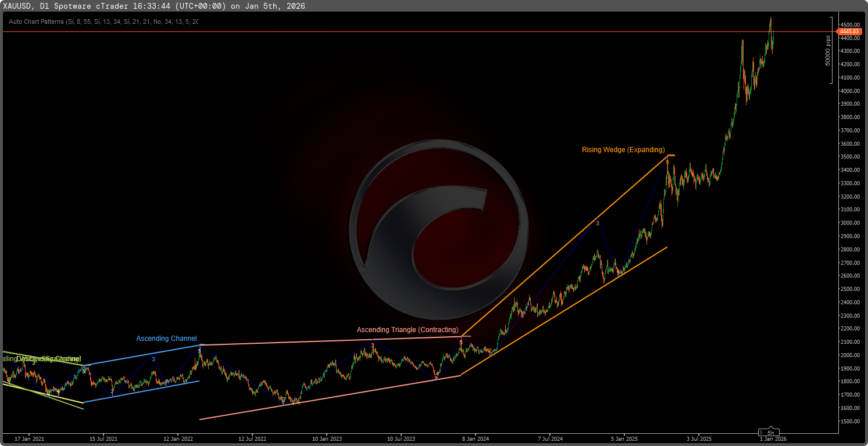
Task: Click the 10 Jan 2023 time axis label
Action: [x=327, y=438]
